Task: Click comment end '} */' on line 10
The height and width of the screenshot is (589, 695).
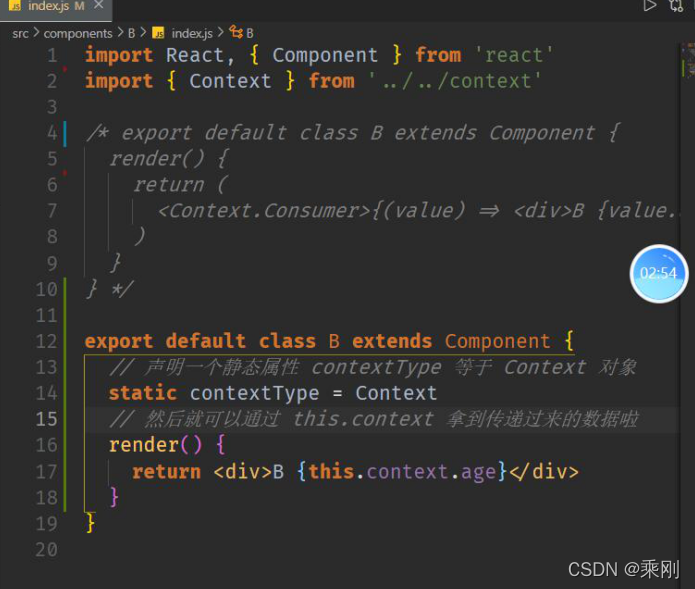Action: click(x=109, y=289)
